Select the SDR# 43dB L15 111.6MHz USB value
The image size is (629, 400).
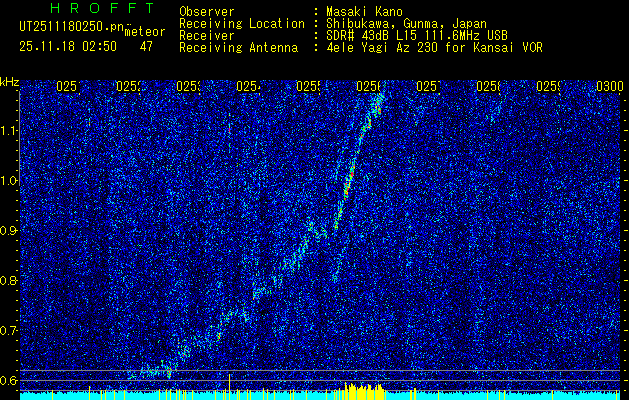417,36
